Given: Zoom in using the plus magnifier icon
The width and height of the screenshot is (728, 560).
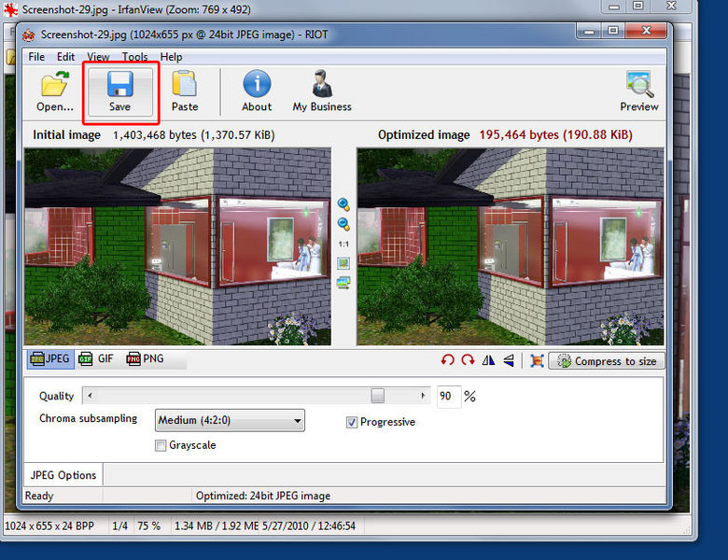Looking at the screenshot, I should point(343,204).
